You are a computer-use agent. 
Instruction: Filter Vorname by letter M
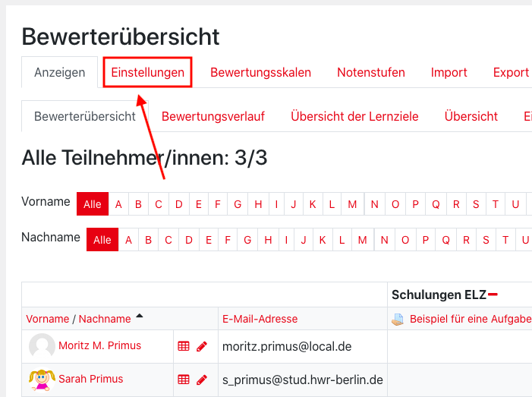[x=352, y=204]
